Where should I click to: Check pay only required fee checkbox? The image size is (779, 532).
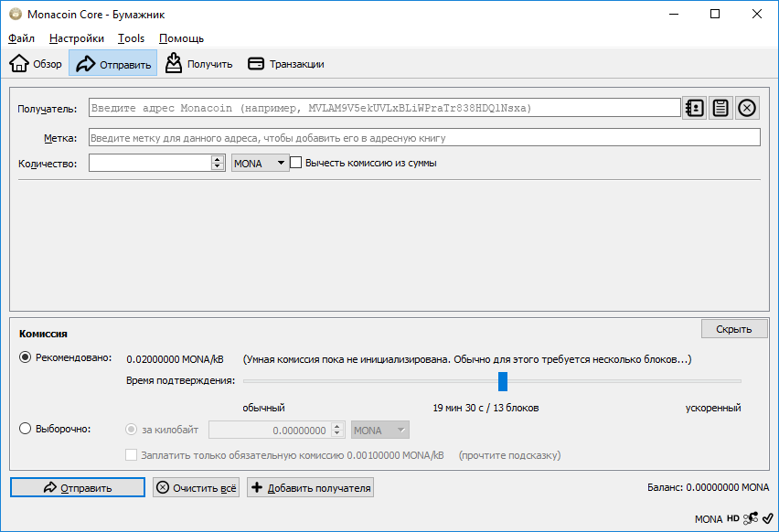pyautogui.click(x=131, y=455)
